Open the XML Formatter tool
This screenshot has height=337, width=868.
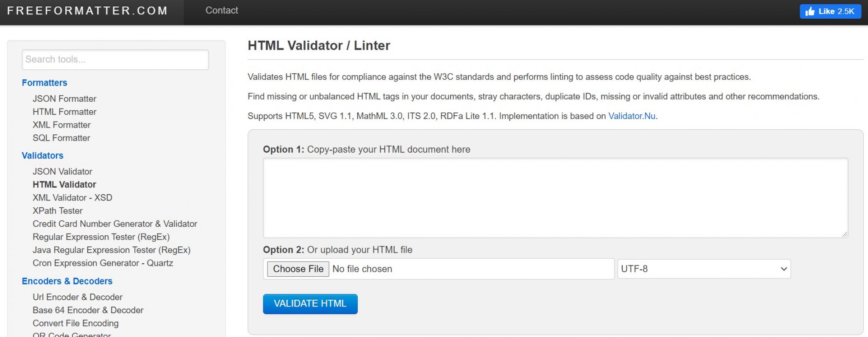pos(61,125)
